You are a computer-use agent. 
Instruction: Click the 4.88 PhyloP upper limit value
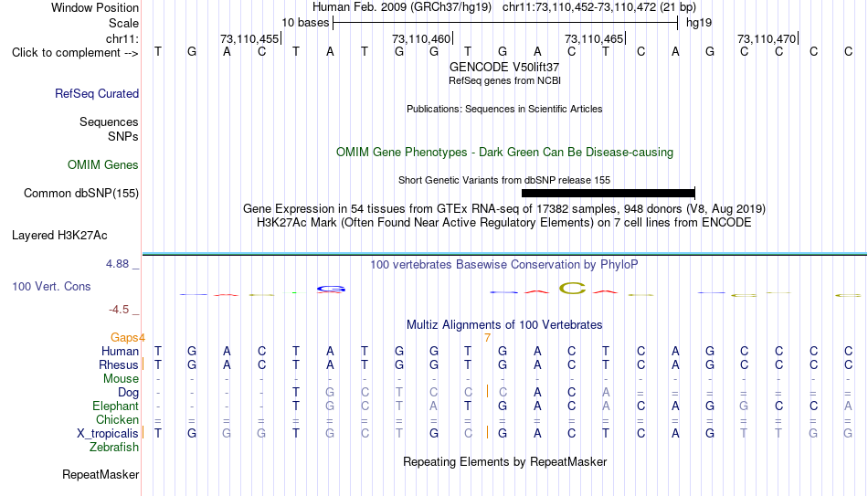(x=117, y=264)
